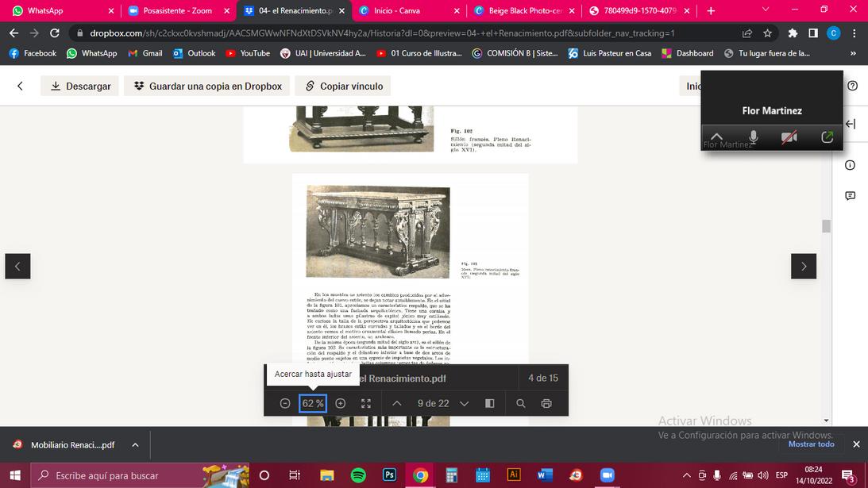Click Zoom share screen green icon
Screen dimensions: 868x488
pyautogui.click(x=827, y=136)
